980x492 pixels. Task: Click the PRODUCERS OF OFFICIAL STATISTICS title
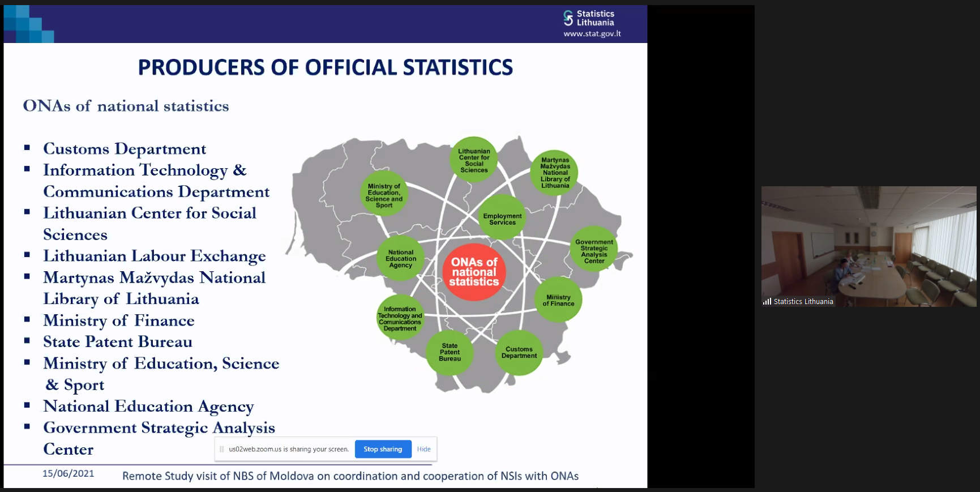[326, 67]
